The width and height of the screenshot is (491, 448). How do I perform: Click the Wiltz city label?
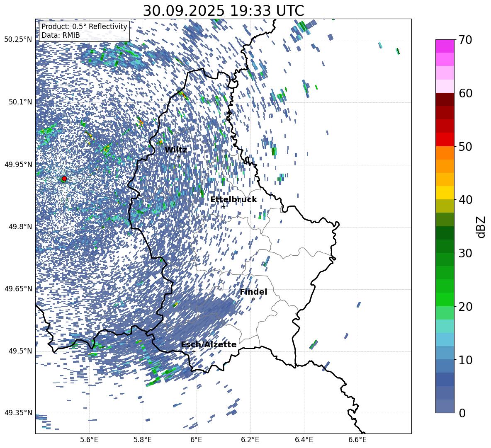[x=176, y=150]
